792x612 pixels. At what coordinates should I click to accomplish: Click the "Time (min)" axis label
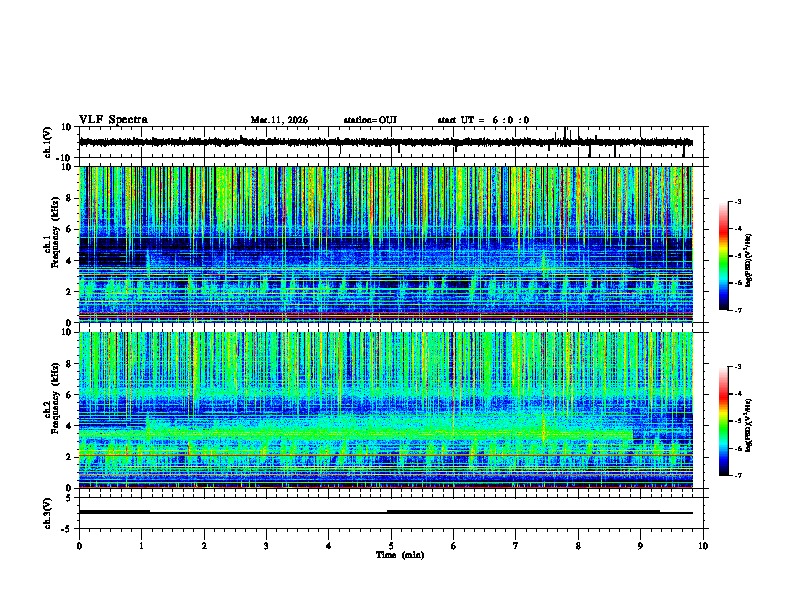click(400, 555)
